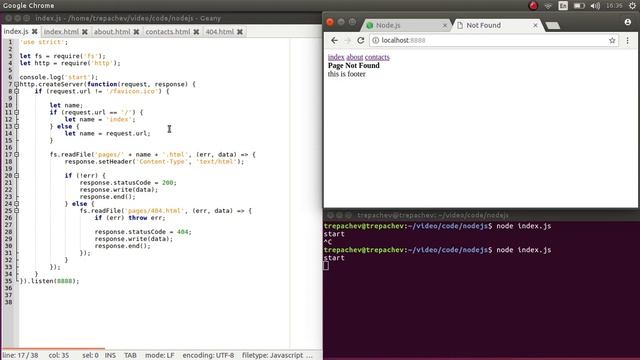Close the Node.js Chrome tab
The image size is (640, 360).
tap(444, 25)
